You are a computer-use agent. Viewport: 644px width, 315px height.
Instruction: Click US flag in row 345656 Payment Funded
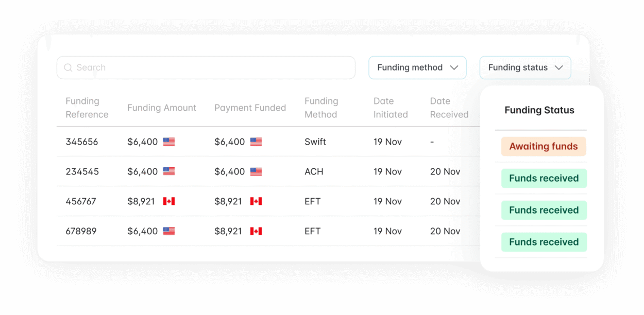256,142
